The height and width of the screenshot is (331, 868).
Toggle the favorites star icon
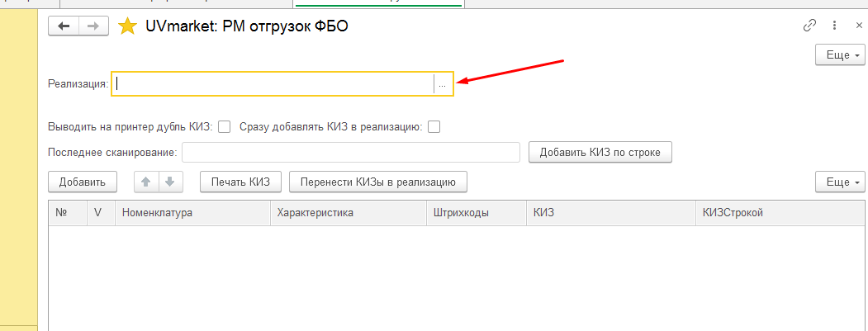coord(128,26)
